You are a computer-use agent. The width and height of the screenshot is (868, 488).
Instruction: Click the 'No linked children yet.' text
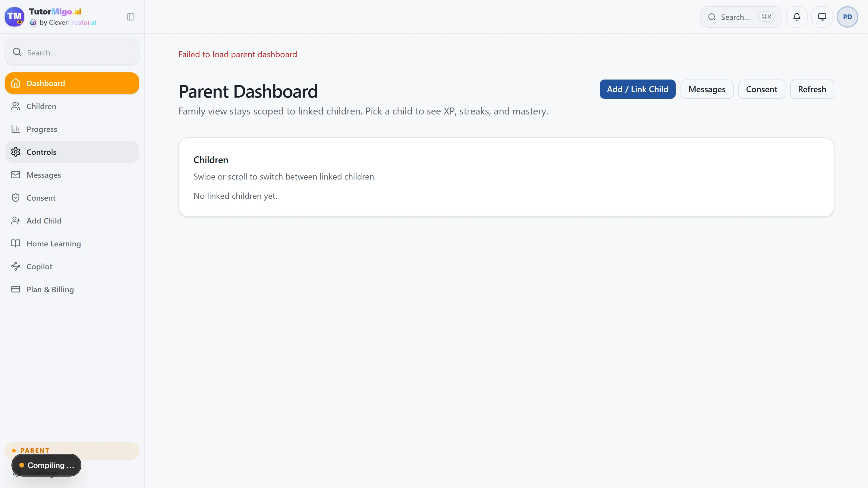point(235,196)
